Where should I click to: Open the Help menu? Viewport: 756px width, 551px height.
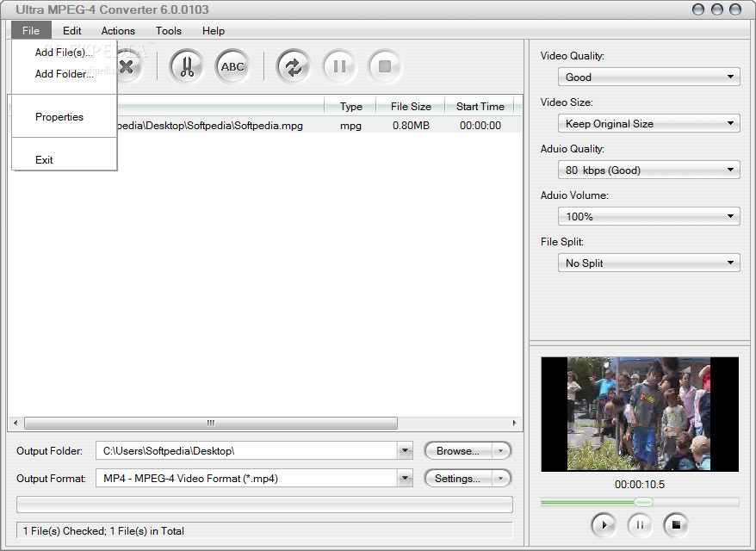pyautogui.click(x=213, y=31)
